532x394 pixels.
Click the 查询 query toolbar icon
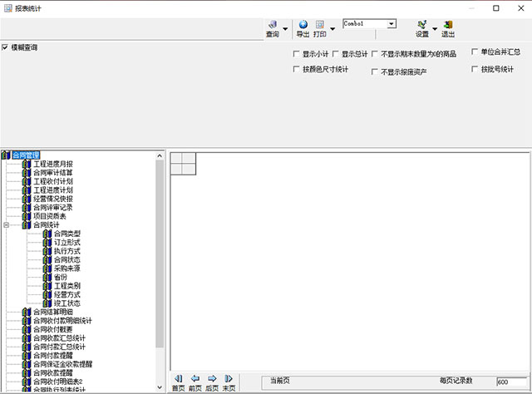273,29
